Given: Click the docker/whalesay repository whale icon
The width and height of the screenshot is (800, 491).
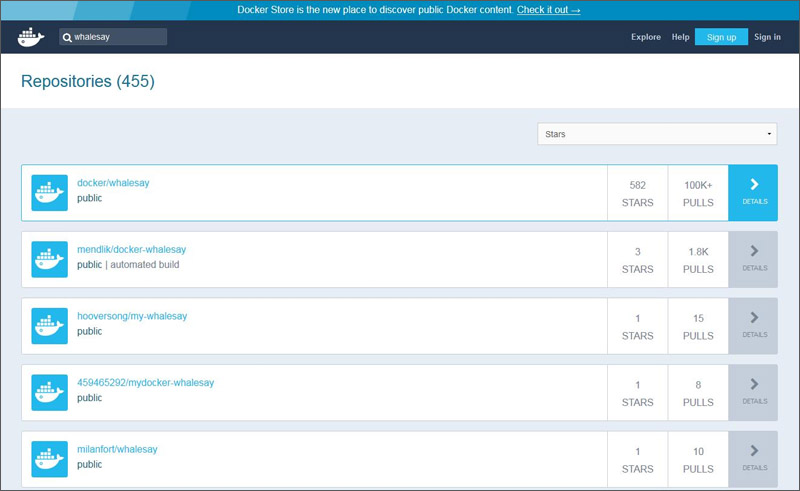Looking at the screenshot, I should coord(50,193).
